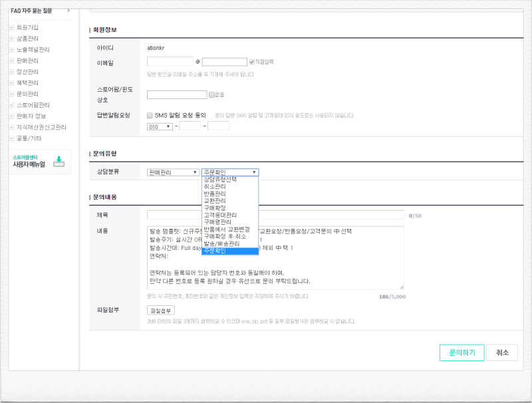Select 구매확정 후 취소 in the list
Viewport: 532px width, 403px height.
pos(230,237)
